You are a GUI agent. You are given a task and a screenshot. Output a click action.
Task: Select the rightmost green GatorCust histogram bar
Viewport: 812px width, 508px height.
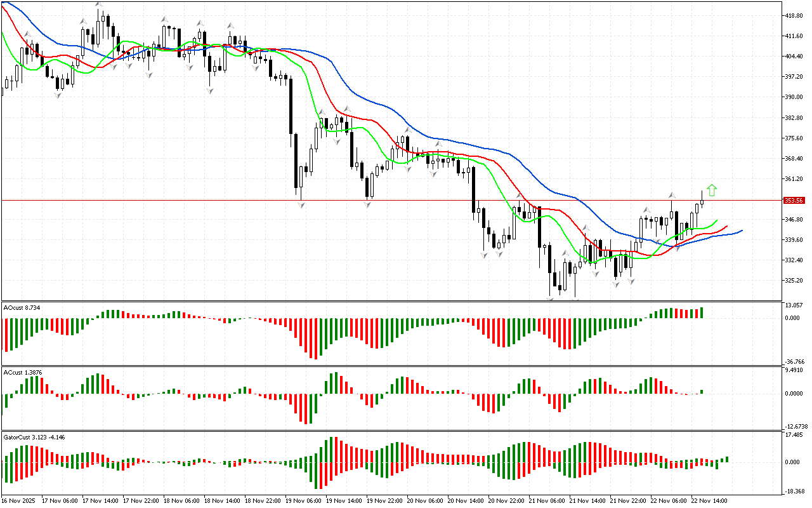coord(727,459)
